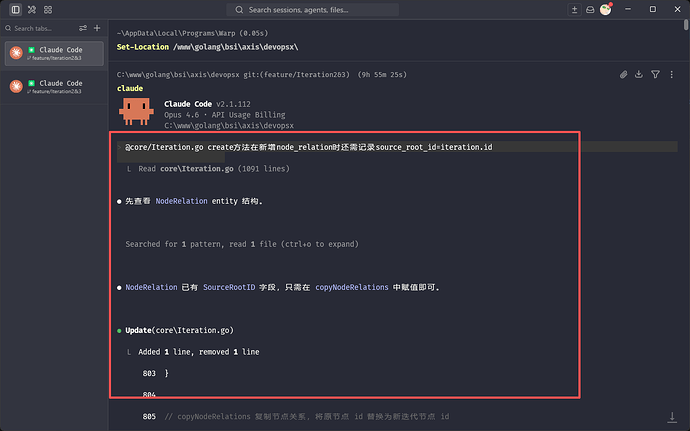Image resolution: width=690 pixels, height=431 pixels.
Task: Add a new tab with plus icon
Action: [97, 28]
